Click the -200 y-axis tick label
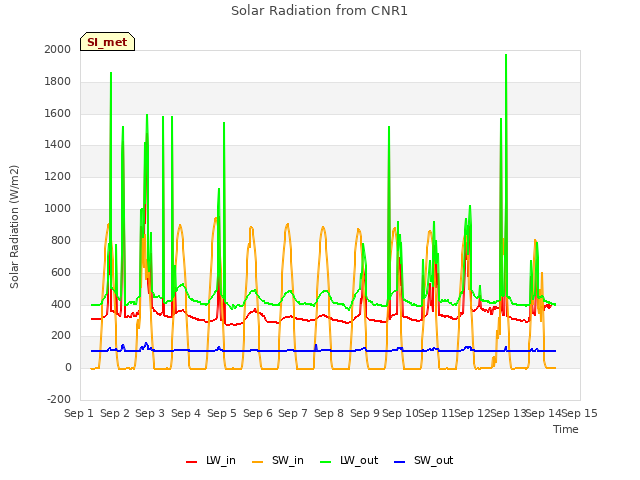This screenshot has height=480, width=640. [x=59, y=399]
